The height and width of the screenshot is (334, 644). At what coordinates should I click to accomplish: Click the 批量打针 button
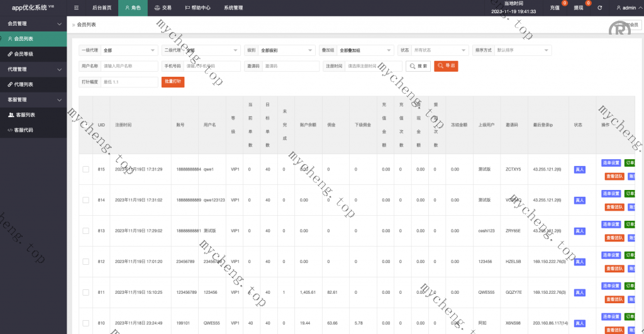[x=173, y=82]
